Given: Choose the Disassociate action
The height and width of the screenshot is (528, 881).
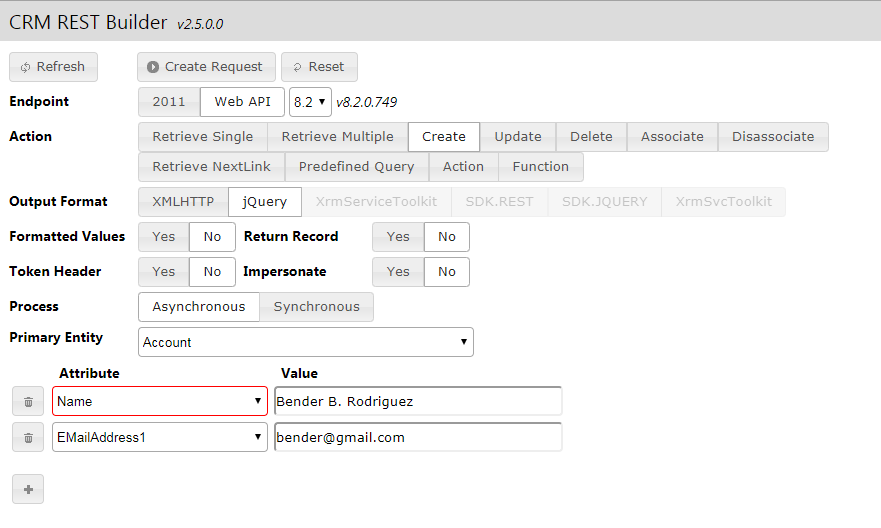Looking at the screenshot, I should (x=773, y=136).
